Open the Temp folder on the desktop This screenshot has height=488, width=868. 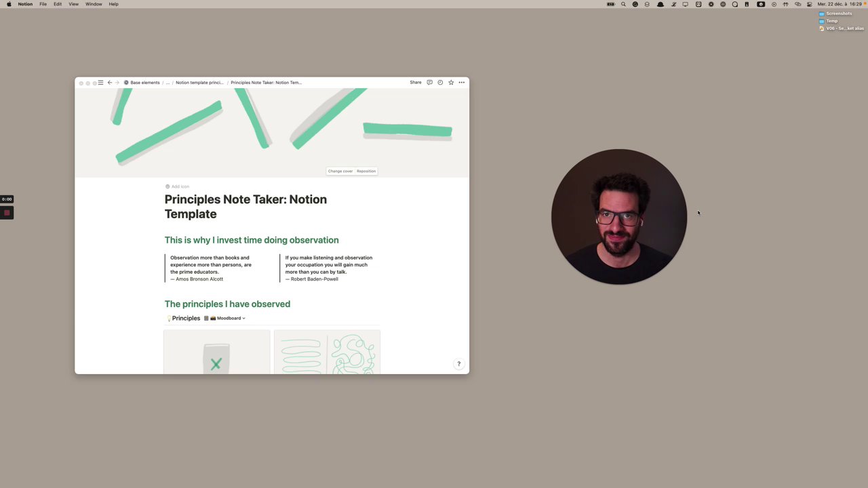(x=828, y=21)
